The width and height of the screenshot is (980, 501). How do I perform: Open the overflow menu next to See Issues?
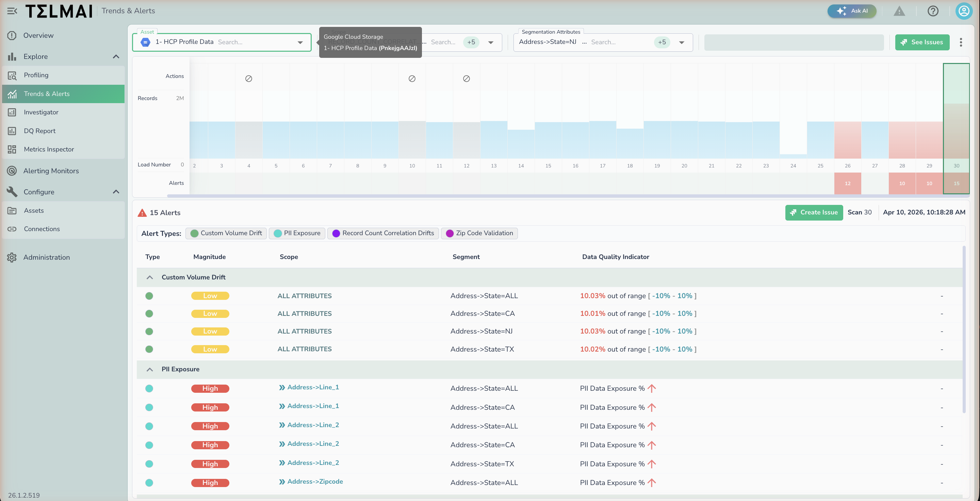[961, 42]
